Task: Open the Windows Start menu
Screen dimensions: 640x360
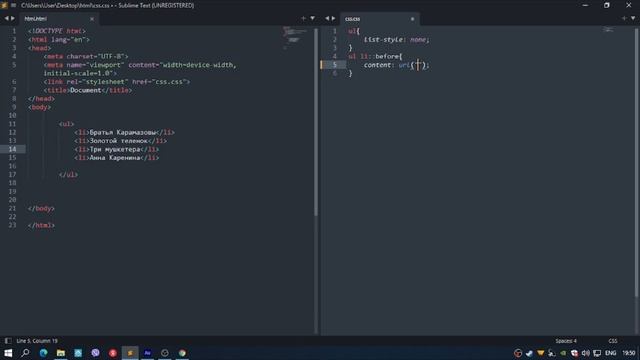Action: [8, 353]
